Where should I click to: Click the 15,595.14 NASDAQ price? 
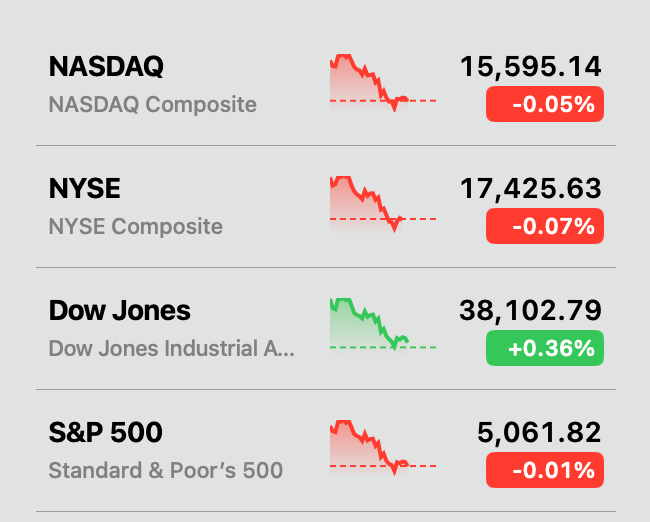click(x=531, y=67)
